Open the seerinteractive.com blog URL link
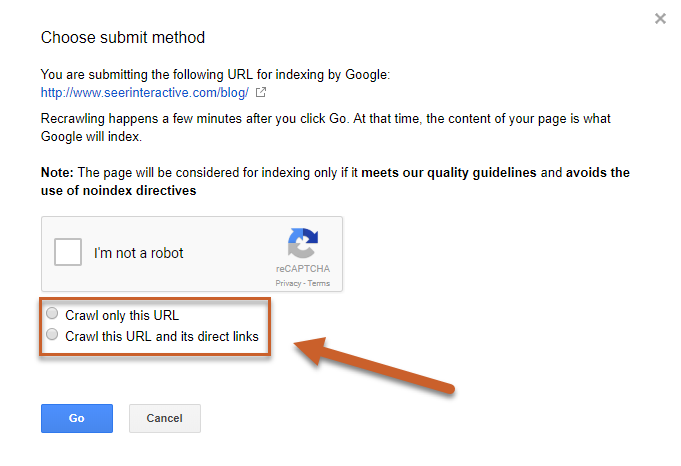Screen dimensions: 681x466 (x=145, y=93)
